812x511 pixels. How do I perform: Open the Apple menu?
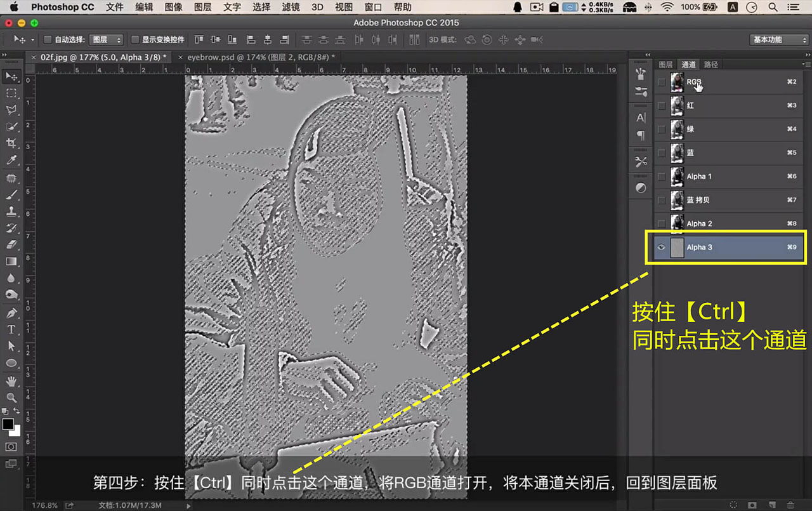click(14, 7)
